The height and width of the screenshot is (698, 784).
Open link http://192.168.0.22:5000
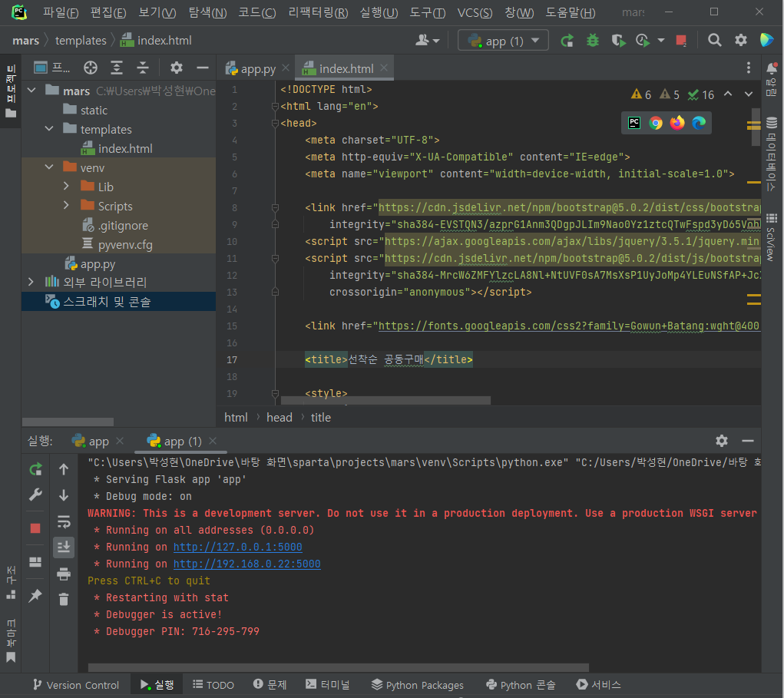[x=246, y=564]
